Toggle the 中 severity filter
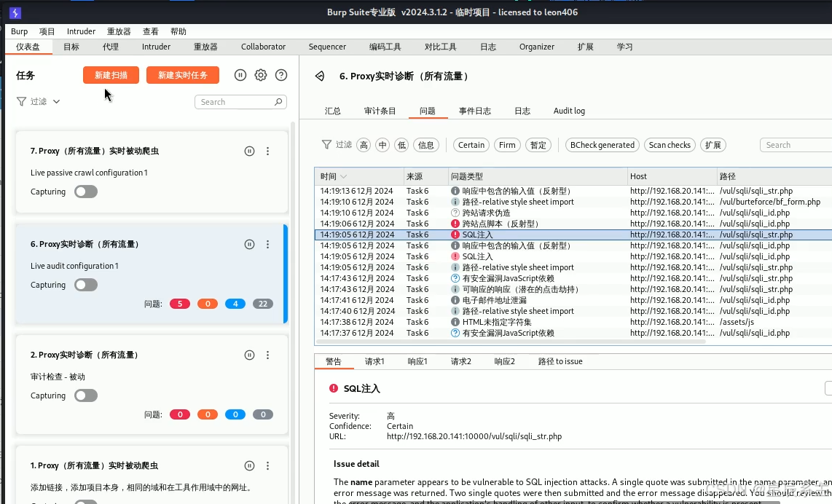Image resolution: width=832 pixels, height=504 pixels. point(382,145)
